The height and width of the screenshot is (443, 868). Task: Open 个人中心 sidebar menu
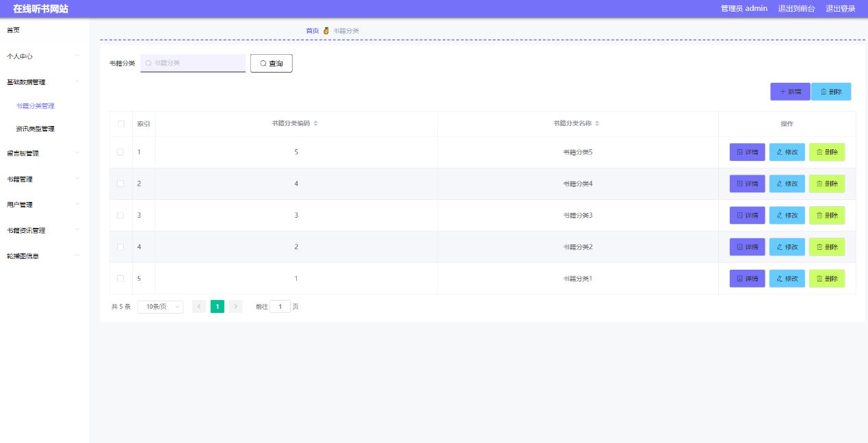pyautogui.click(x=44, y=56)
